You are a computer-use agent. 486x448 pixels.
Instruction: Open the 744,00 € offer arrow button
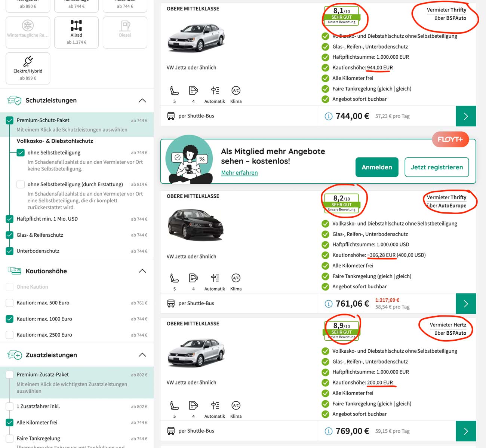pos(466,116)
